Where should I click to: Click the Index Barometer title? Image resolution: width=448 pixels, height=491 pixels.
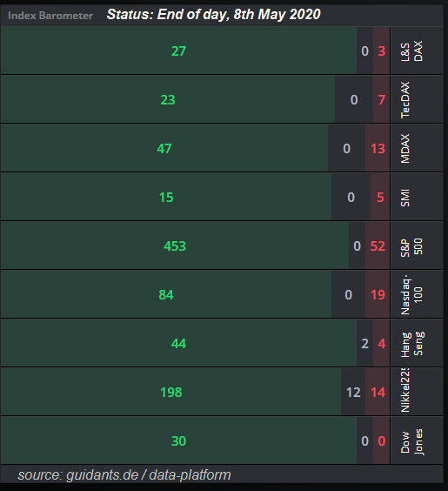click(50, 16)
